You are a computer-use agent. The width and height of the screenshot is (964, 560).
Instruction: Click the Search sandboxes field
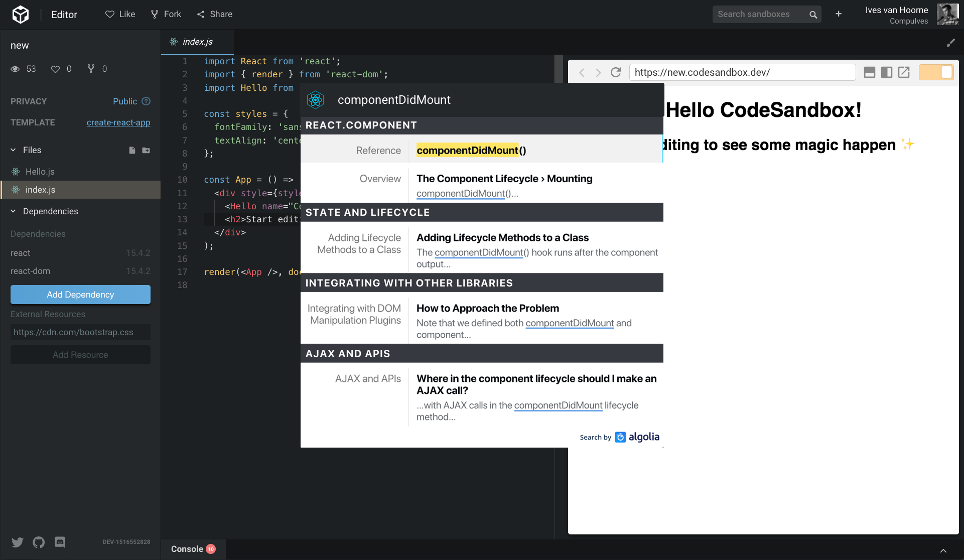(758, 14)
